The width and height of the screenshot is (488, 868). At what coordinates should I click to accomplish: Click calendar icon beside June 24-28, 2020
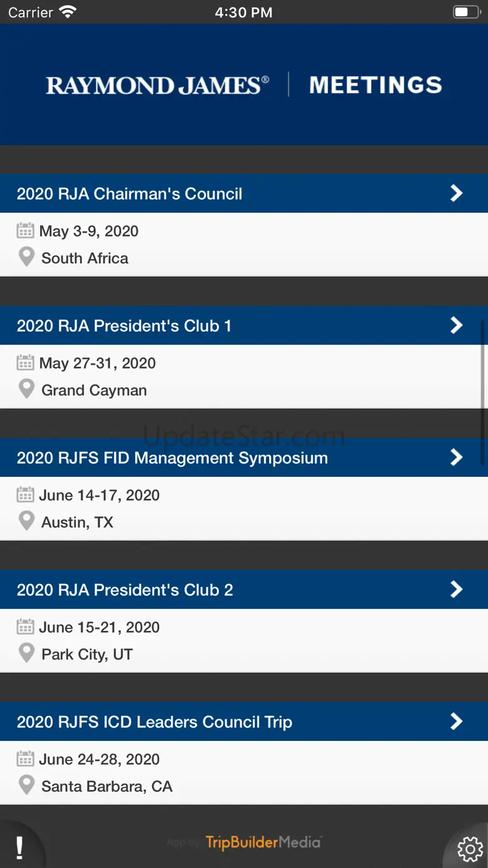(x=25, y=759)
